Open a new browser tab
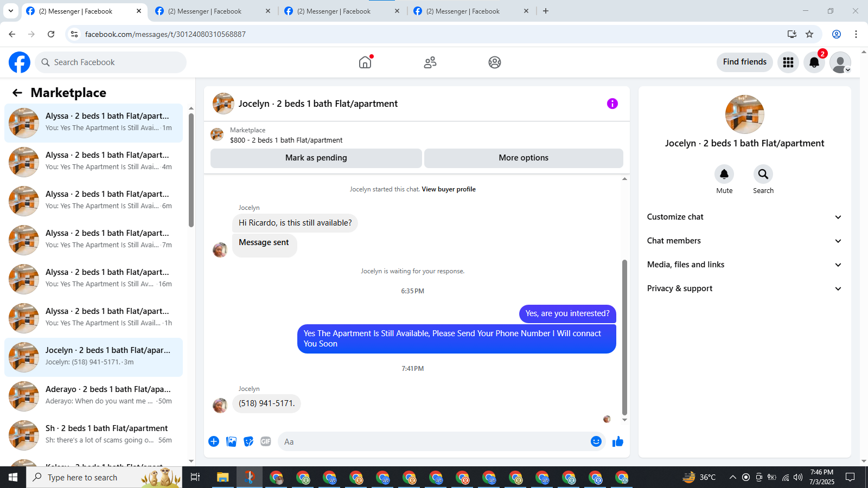This screenshot has width=868, height=488. coord(546,11)
